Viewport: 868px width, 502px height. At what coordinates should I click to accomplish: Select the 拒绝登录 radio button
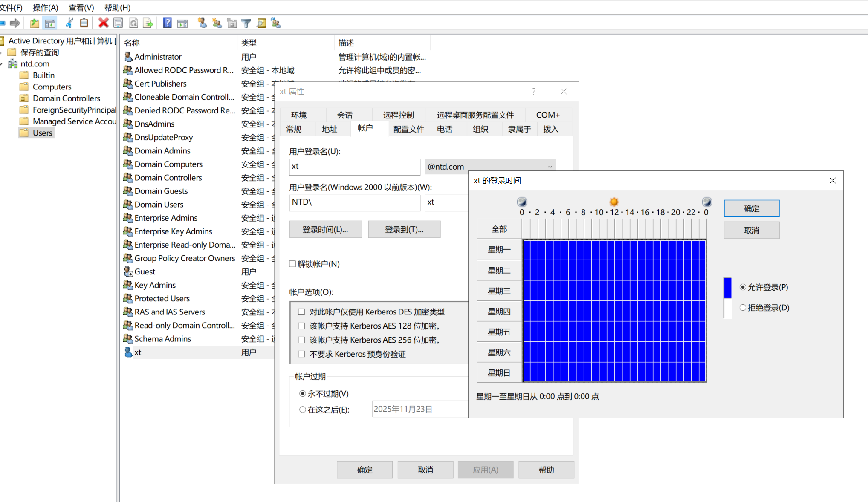point(743,307)
